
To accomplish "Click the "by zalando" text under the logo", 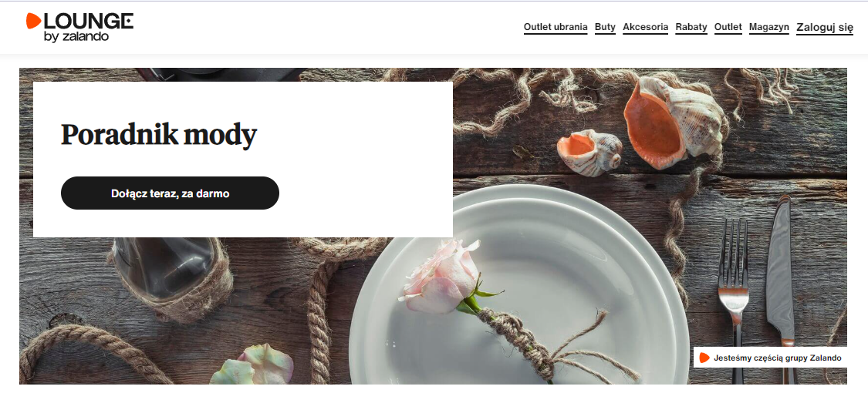I will 76,37.
